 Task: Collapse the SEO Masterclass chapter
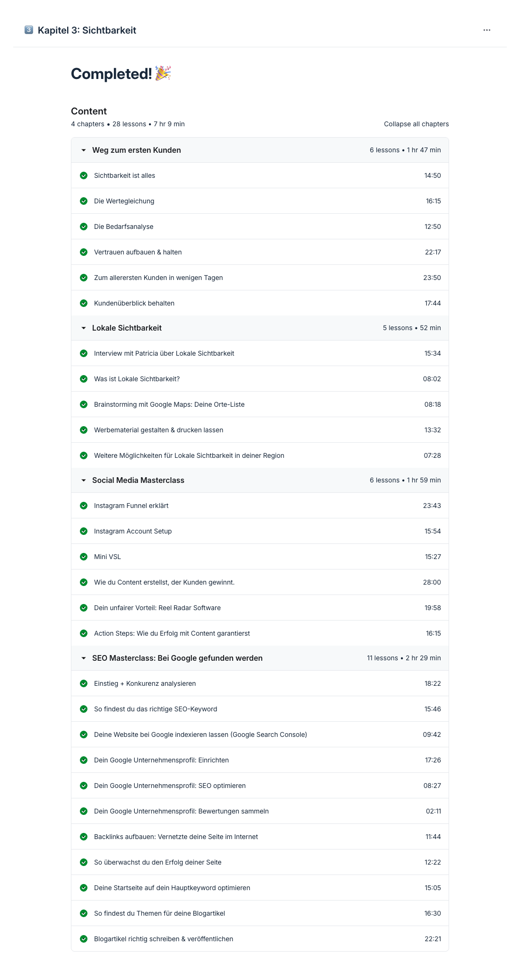point(260,658)
